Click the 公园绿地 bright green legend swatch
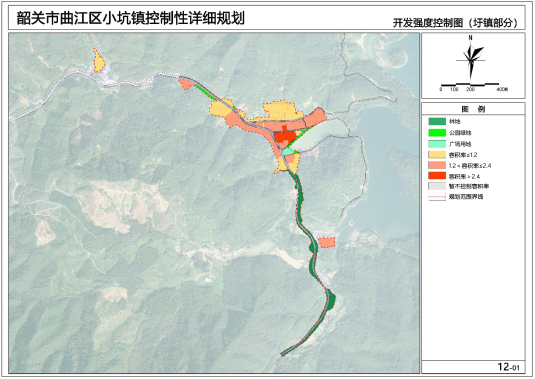Viewport: 535px width, 379px height. coord(437,133)
